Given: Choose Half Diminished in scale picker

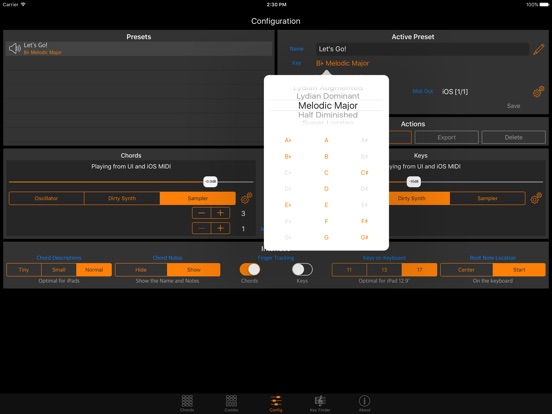Looking at the screenshot, I should [x=328, y=115].
